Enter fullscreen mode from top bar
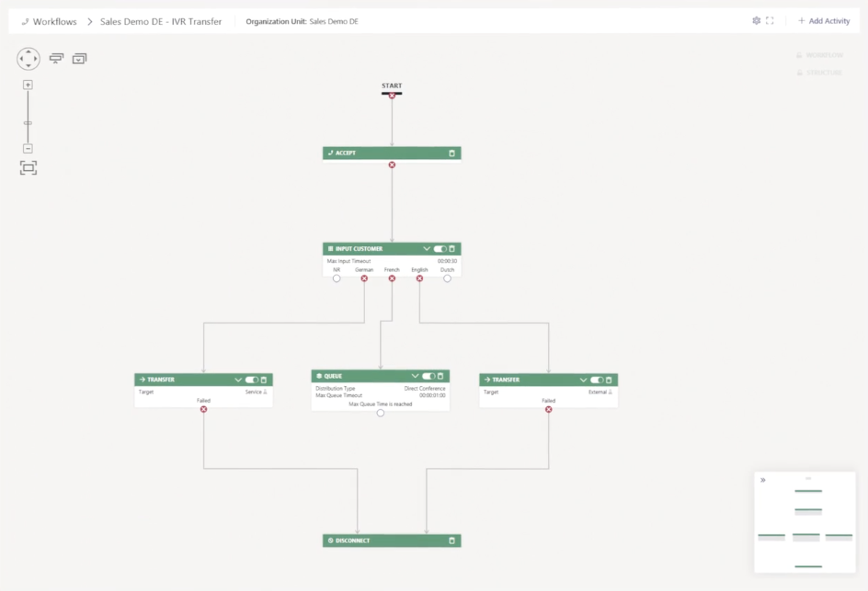The width and height of the screenshot is (868, 591). [770, 21]
